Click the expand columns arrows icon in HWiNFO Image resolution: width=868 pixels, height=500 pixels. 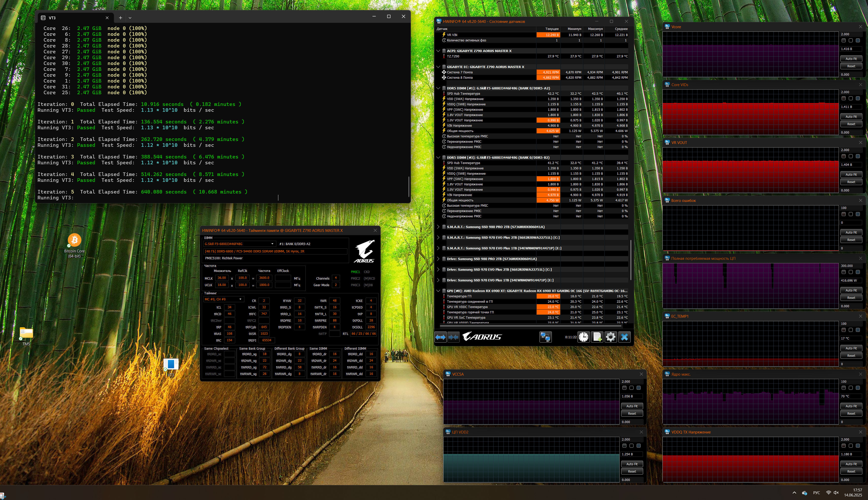440,337
